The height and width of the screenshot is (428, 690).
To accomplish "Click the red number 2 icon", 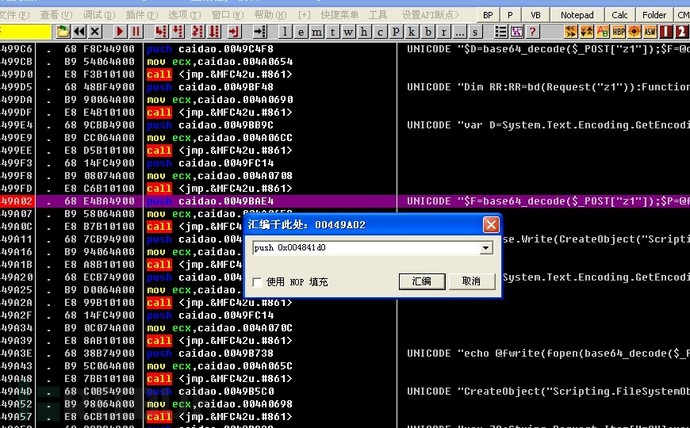I will [x=682, y=32].
